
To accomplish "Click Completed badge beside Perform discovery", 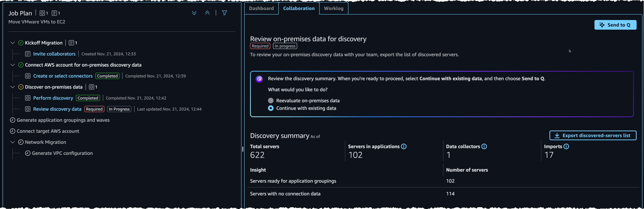I will 88,98.
